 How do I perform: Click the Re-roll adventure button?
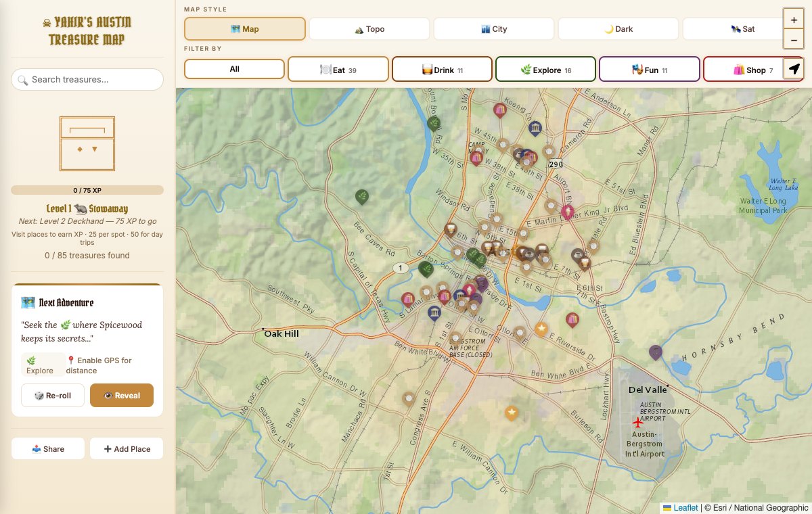coord(53,396)
